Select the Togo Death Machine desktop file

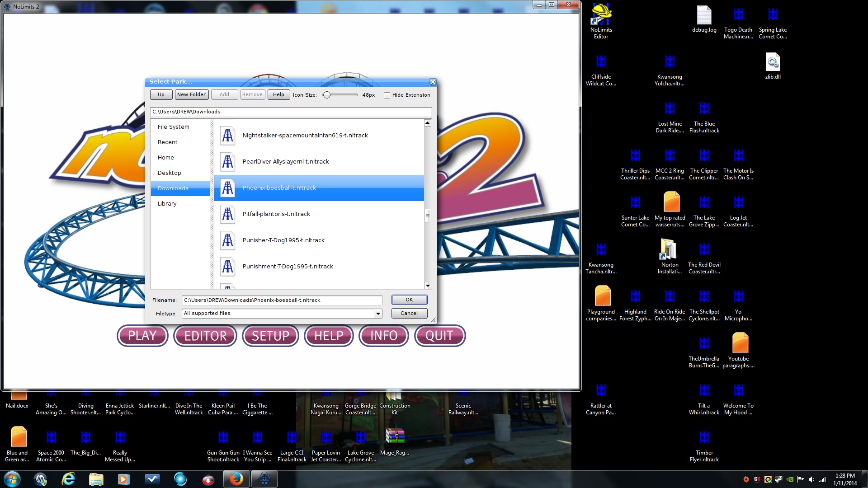pos(738,16)
